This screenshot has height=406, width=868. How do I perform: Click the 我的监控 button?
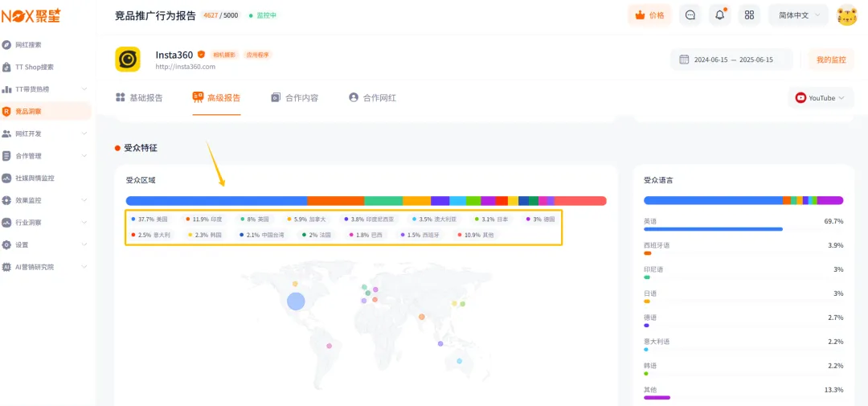(832, 59)
